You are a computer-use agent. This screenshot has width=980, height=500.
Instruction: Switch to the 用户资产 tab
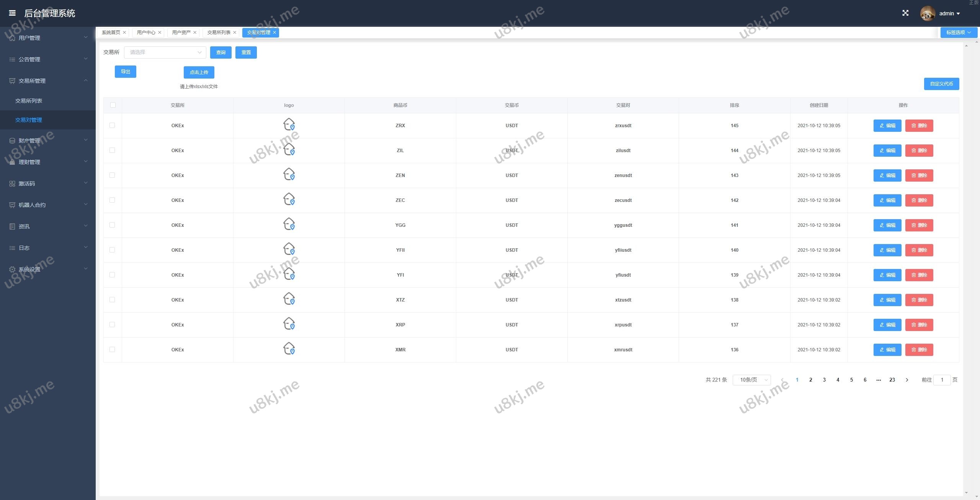pos(181,33)
